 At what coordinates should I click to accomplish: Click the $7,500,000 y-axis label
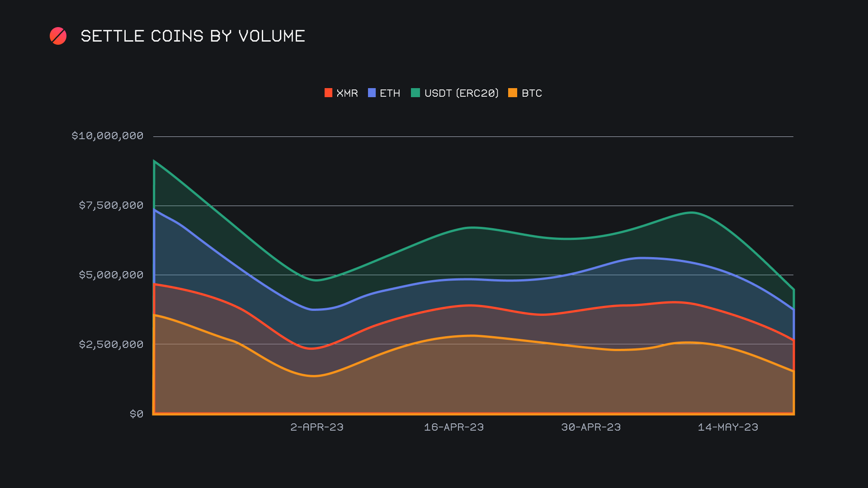tap(111, 206)
